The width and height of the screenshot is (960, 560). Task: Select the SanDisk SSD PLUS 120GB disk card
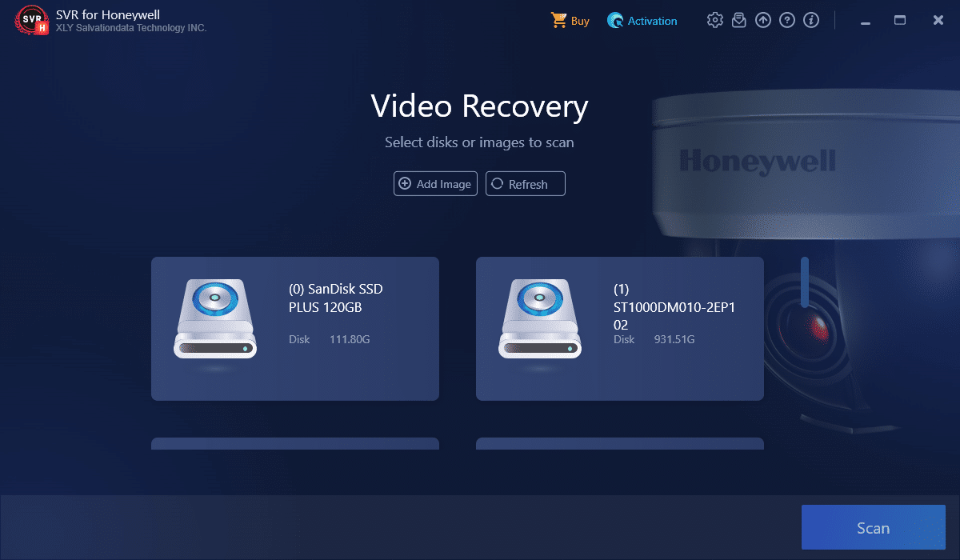pyautogui.click(x=294, y=328)
